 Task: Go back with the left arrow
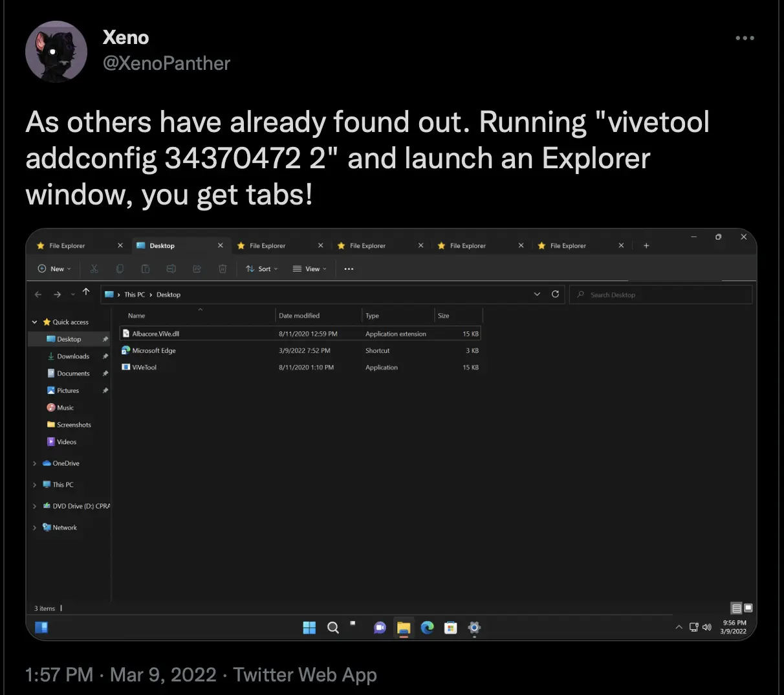[38, 294]
